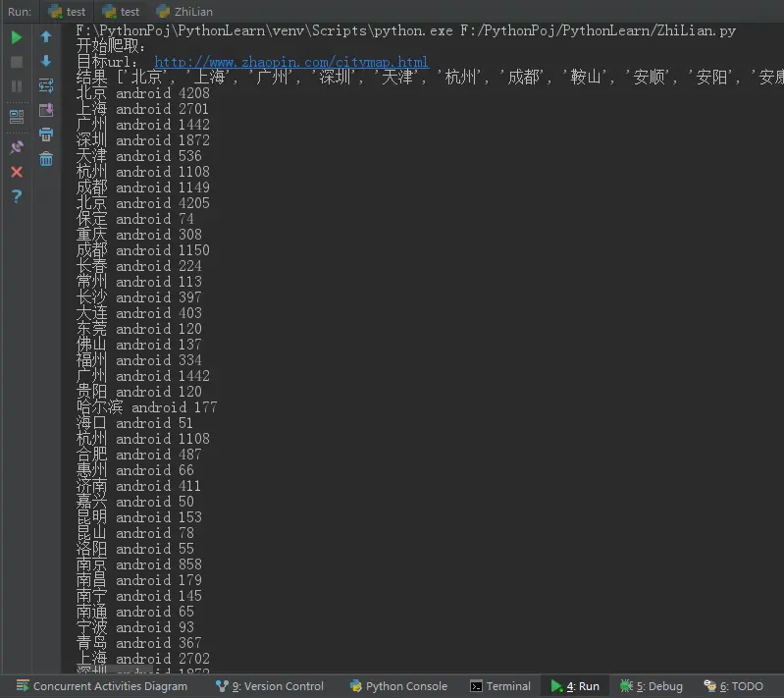This screenshot has width=784, height=698.
Task: Click the '常州 android 113' line
Action: [139, 282]
